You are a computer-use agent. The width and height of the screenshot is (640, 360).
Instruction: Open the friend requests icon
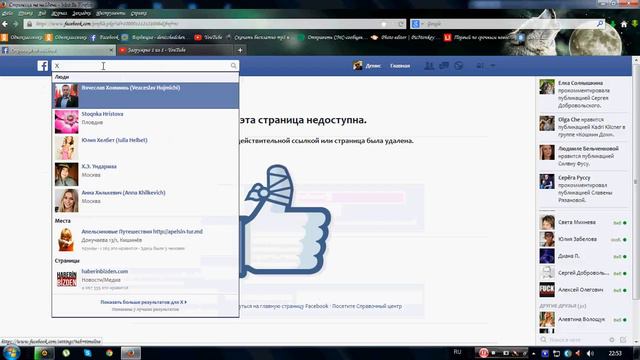pos(429,66)
